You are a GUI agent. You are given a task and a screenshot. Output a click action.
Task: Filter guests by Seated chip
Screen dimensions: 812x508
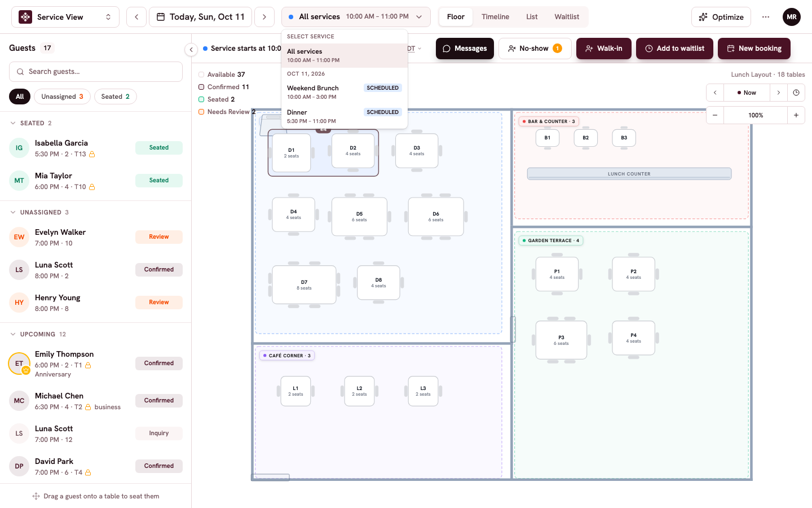tap(115, 97)
